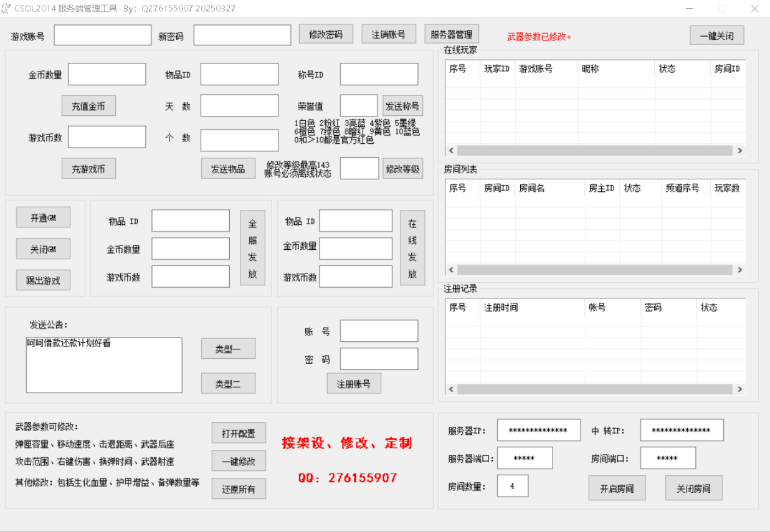Viewport: 770px width, 532px height.
Task: Click the 发送物品 button
Action: [228, 169]
